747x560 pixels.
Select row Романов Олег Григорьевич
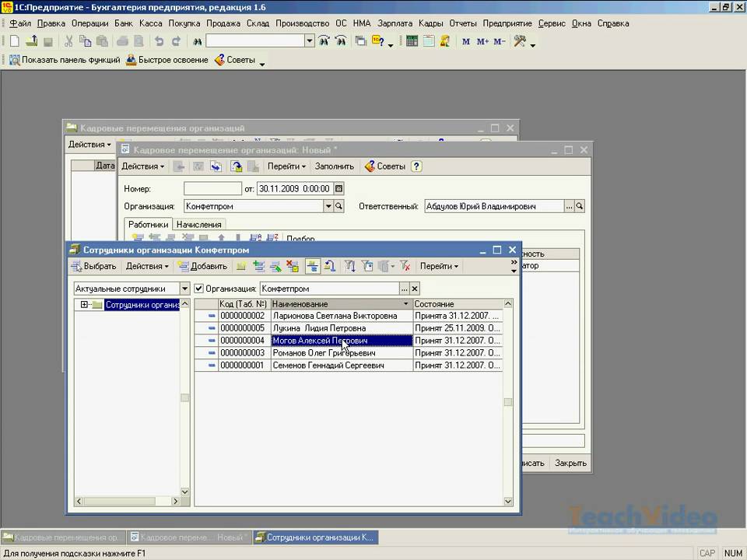click(349, 353)
